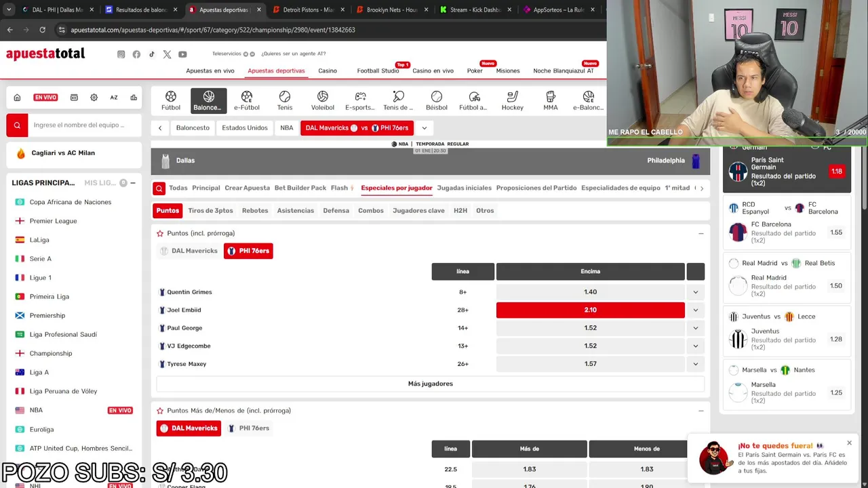Open the Fútbol americano icon
This screenshot has width=868, height=488.
point(474,100)
